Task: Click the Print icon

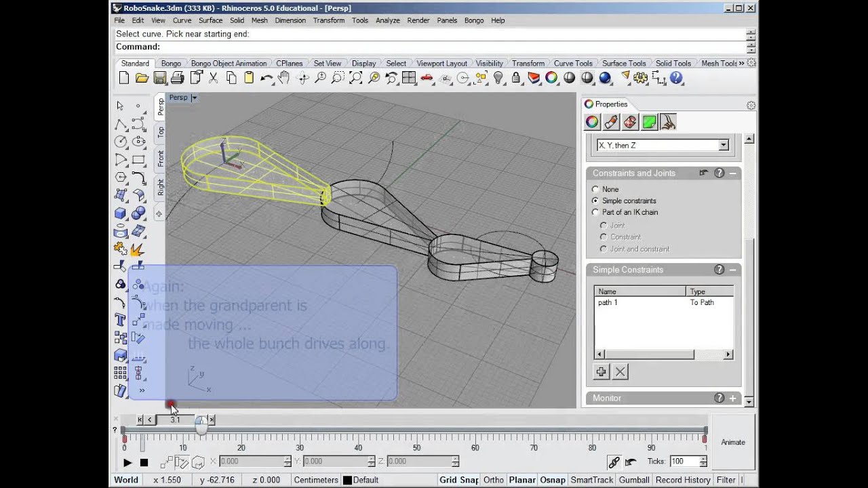Action: [178, 78]
